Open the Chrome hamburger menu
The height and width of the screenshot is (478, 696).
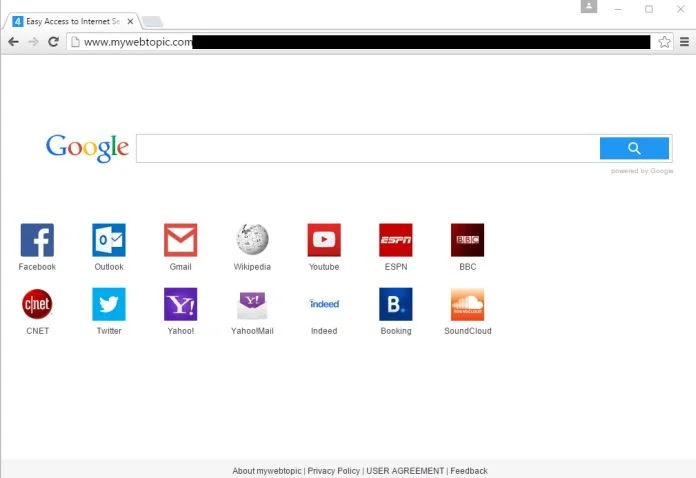point(684,42)
